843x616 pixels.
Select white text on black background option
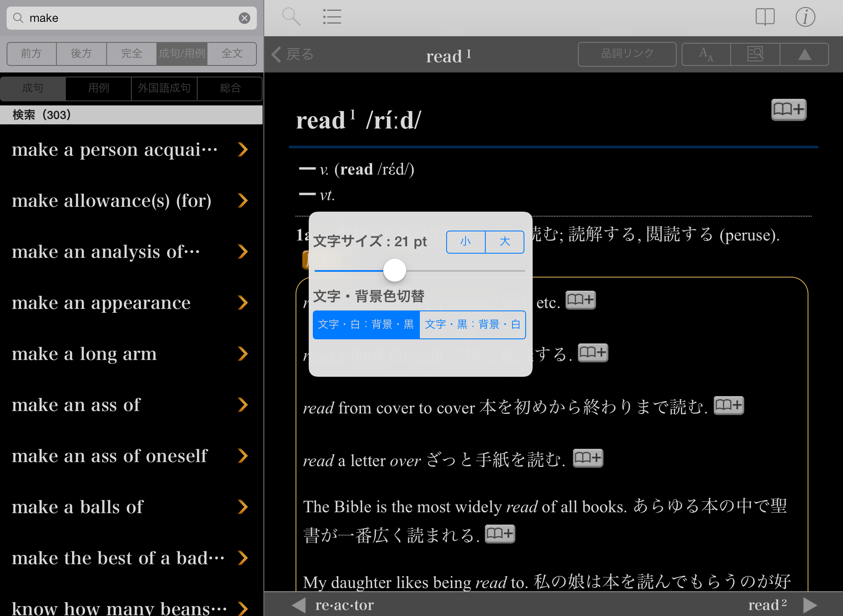(x=366, y=324)
